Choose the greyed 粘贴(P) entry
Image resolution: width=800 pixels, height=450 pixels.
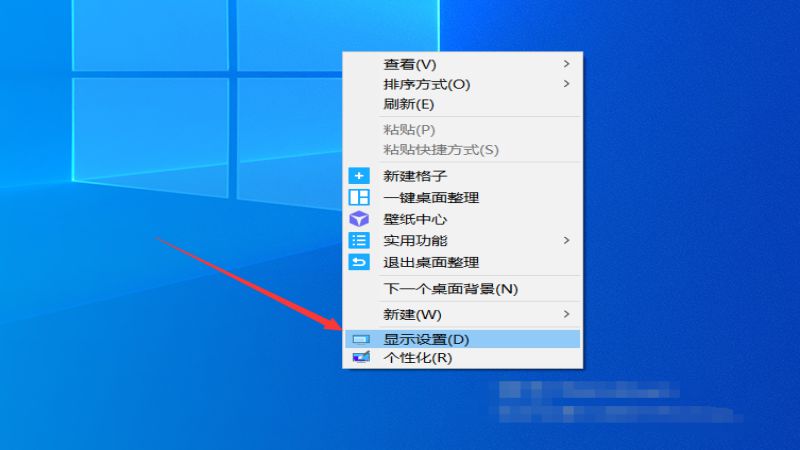463,130
